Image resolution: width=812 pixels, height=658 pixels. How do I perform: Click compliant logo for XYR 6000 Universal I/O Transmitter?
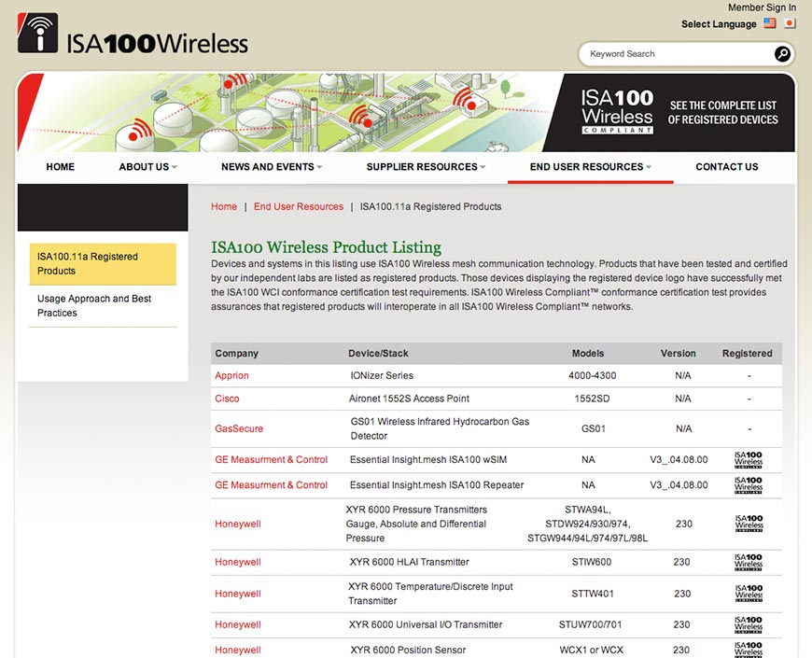click(x=749, y=625)
